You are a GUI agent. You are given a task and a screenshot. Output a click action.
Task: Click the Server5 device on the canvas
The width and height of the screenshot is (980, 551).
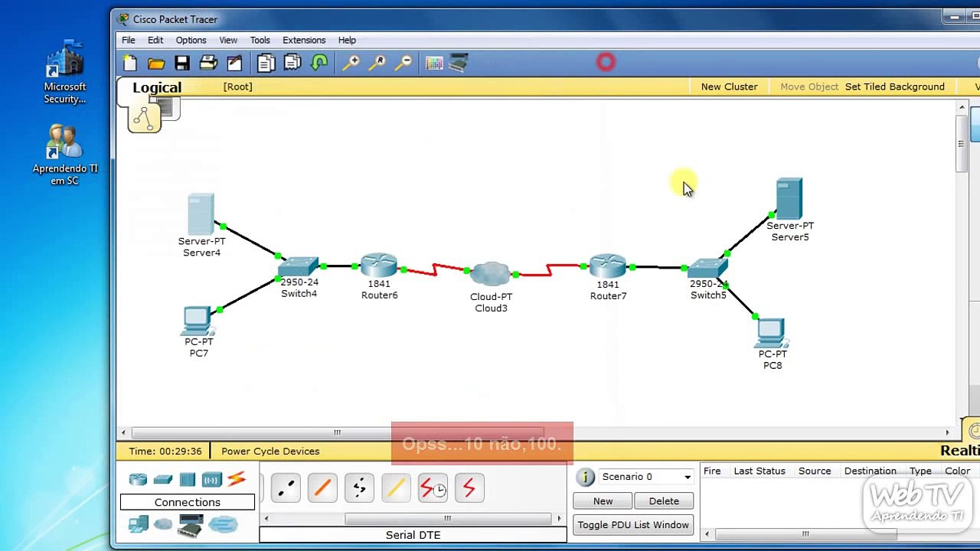(x=789, y=199)
